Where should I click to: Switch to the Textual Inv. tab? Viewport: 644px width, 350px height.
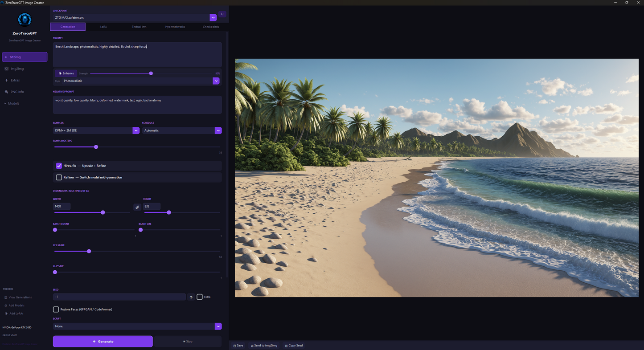tap(139, 27)
